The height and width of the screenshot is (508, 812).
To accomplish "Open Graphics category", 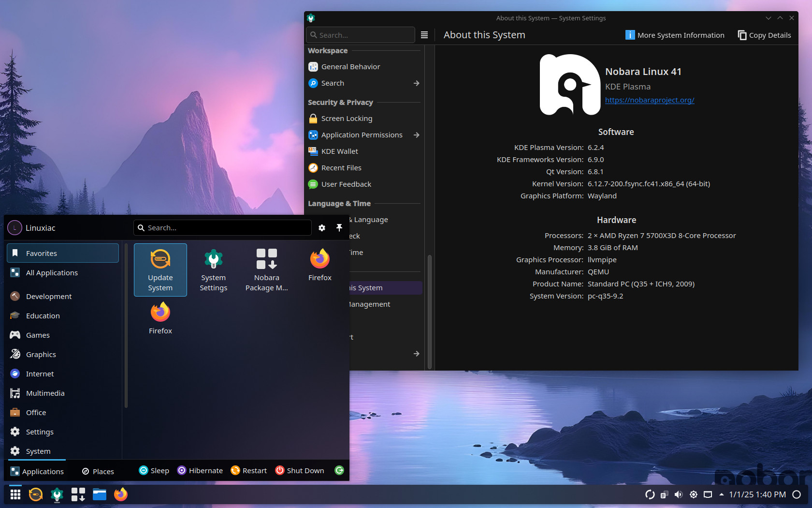I will pos(63,354).
